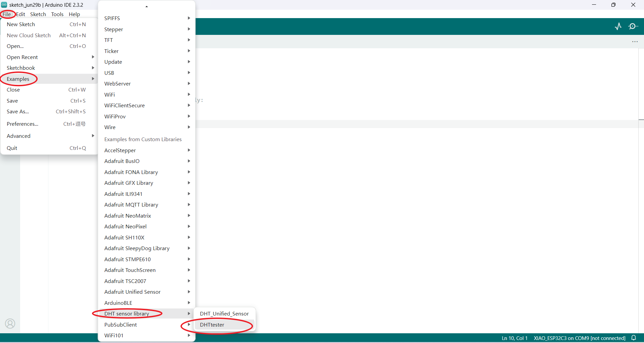
Task: Expand Adafruit ILI9341 examples
Action: pyautogui.click(x=147, y=194)
